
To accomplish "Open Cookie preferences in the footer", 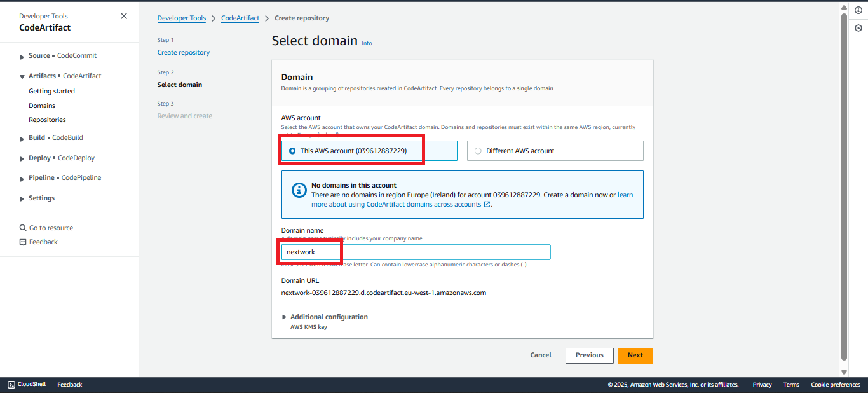I will click(836, 385).
